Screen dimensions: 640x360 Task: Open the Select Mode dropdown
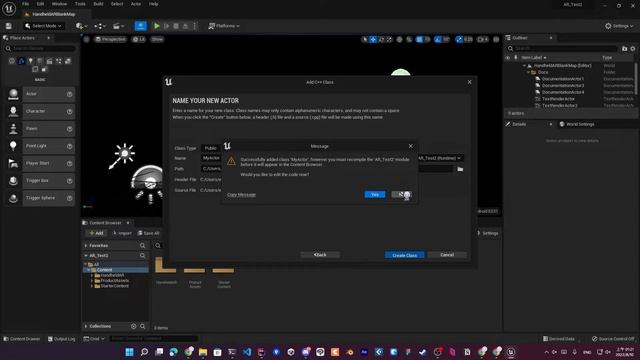[43, 26]
